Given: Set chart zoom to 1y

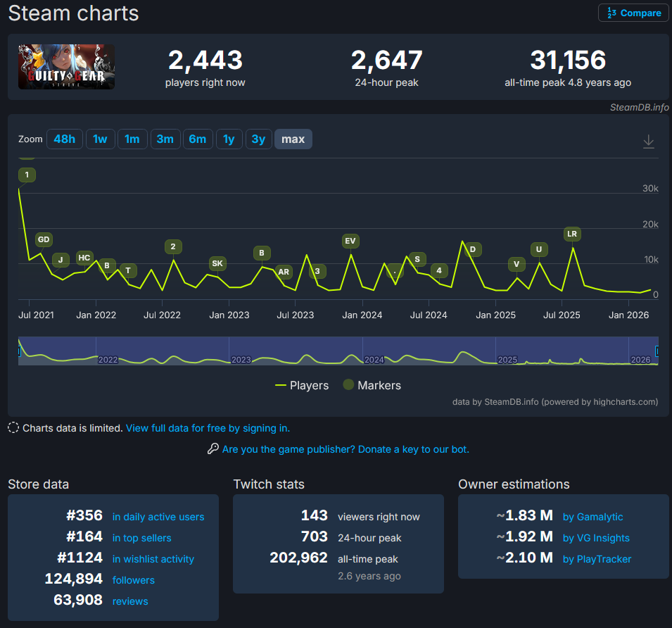Looking at the screenshot, I should pyautogui.click(x=229, y=139).
